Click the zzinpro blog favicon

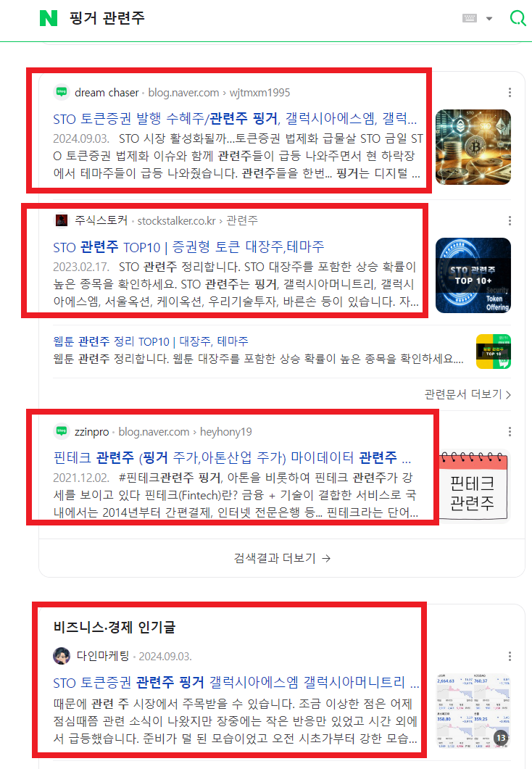(62, 431)
